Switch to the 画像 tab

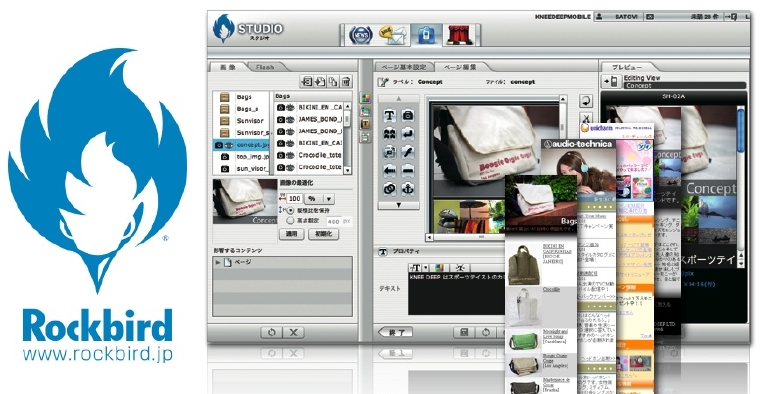click(228, 67)
